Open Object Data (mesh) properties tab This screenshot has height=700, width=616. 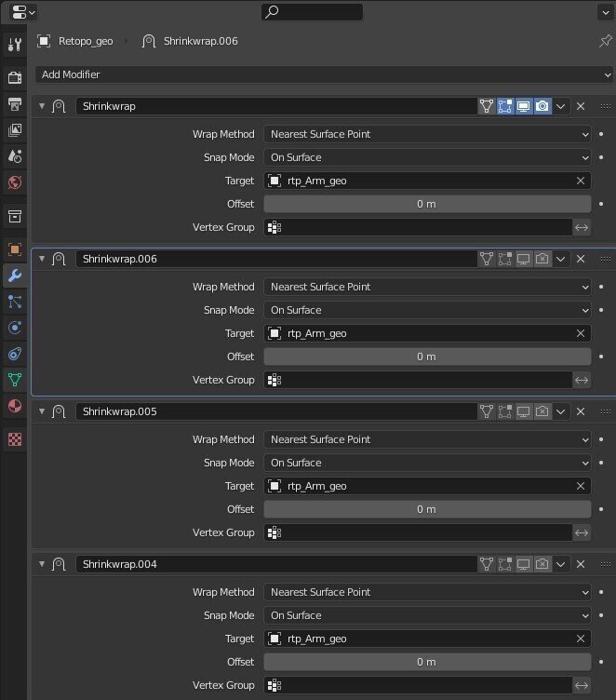pos(14,380)
